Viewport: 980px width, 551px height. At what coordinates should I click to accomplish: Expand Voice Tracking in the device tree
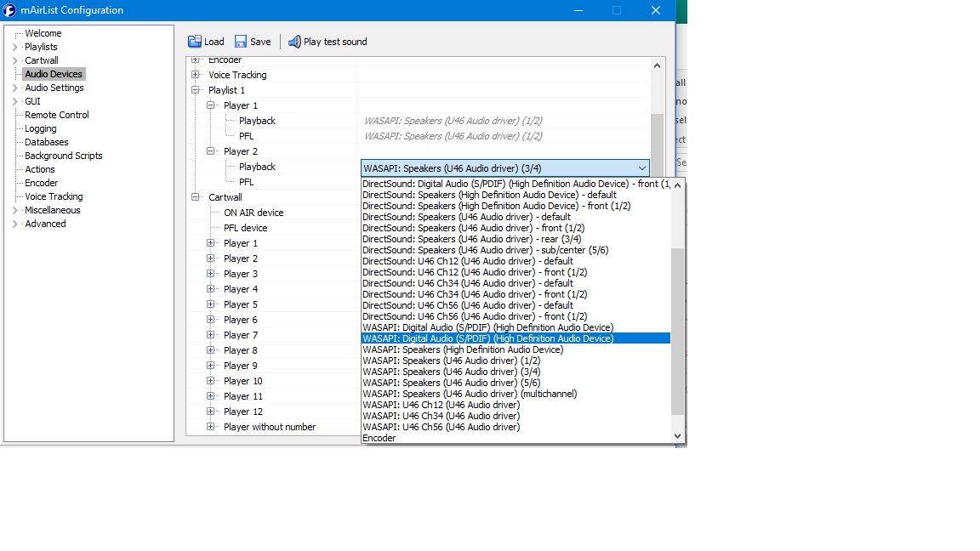coord(196,75)
